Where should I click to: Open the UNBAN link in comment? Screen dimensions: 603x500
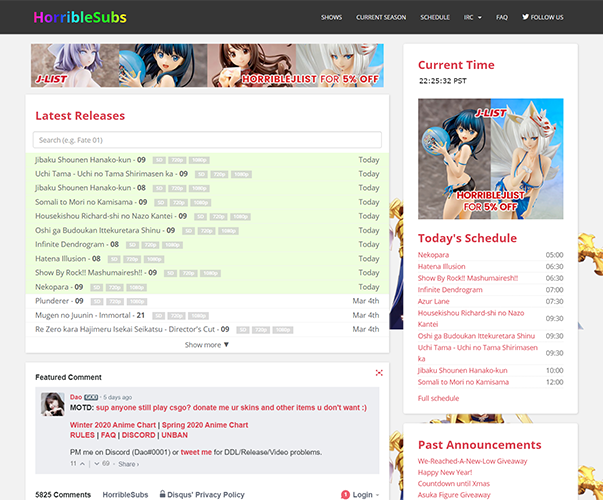[175, 435]
